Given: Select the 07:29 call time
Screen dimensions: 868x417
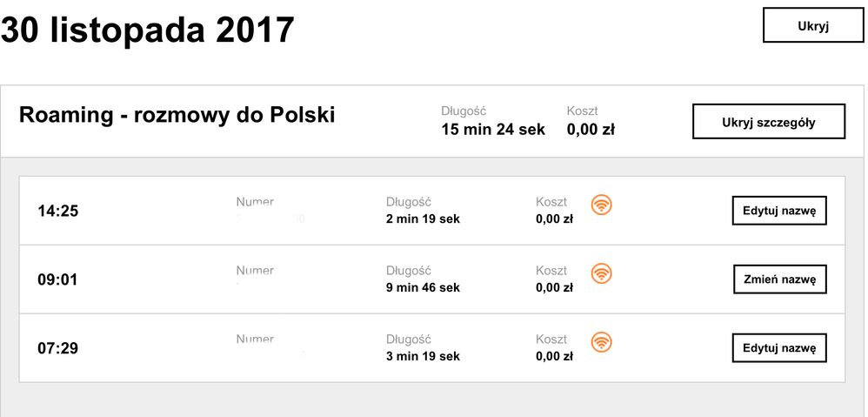Looking at the screenshot, I should (x=58, y=348).
